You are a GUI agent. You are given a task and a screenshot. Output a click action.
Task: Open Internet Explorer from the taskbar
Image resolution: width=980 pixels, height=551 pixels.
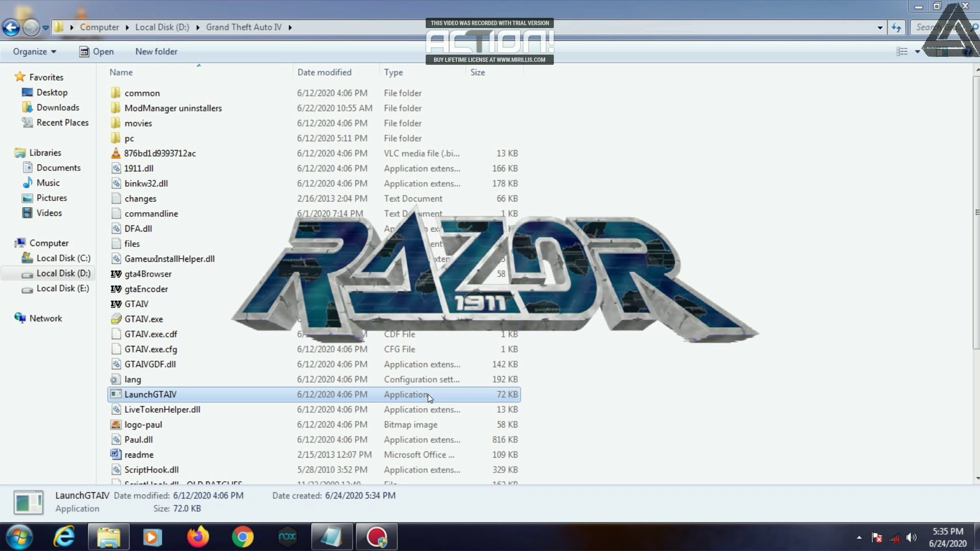point(65,537)
